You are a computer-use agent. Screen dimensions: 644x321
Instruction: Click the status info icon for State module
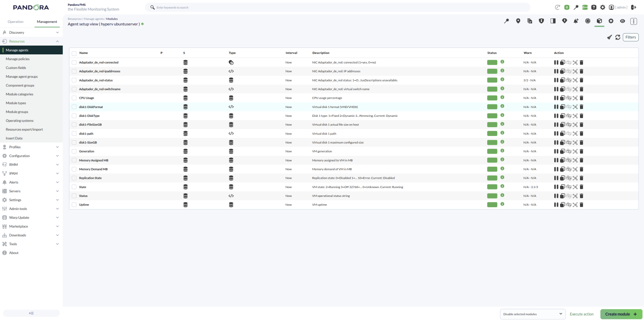[x=502, y=187]
